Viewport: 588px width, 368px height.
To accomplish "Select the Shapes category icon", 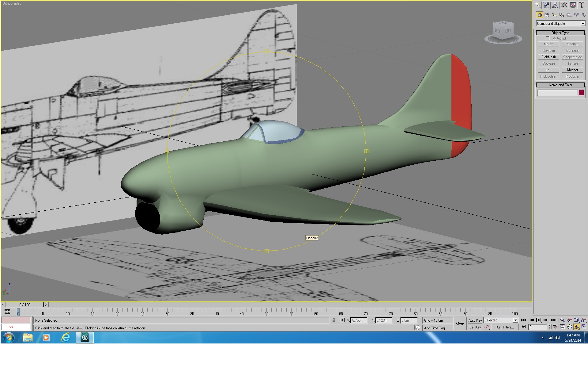I will tap(547, 15).
